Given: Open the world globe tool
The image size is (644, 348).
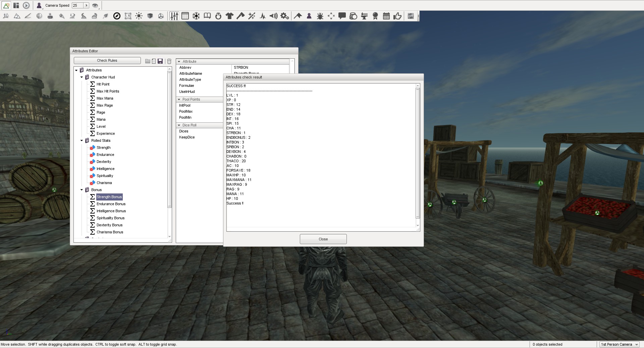Looking at the screenshot, I should click(x=39, y=16).
